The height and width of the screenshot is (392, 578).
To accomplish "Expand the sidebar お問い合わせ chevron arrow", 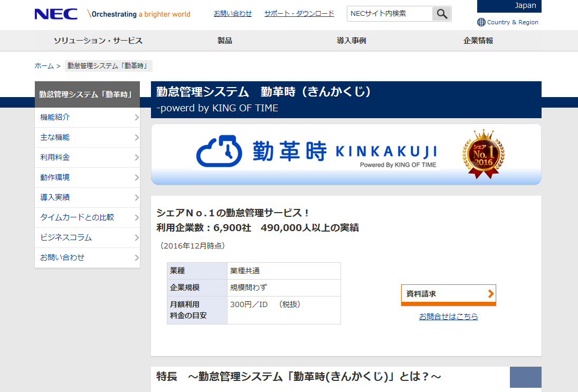I will pos(136,257).
